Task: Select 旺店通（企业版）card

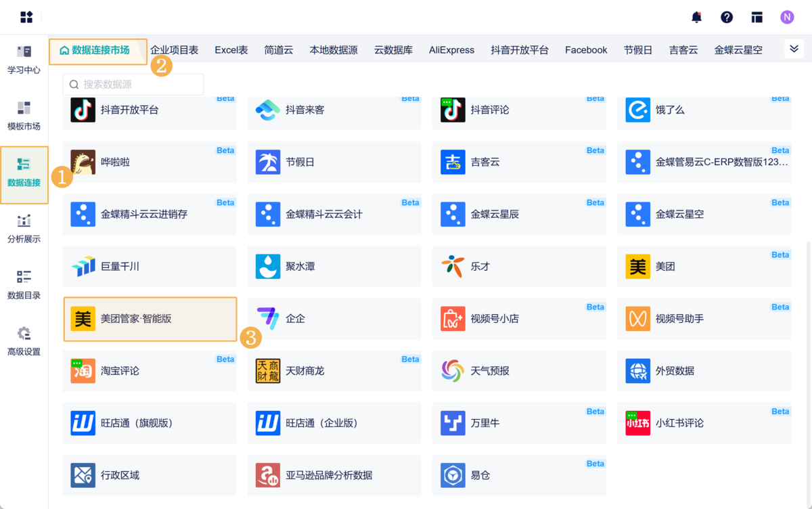Action: [334, 423]
